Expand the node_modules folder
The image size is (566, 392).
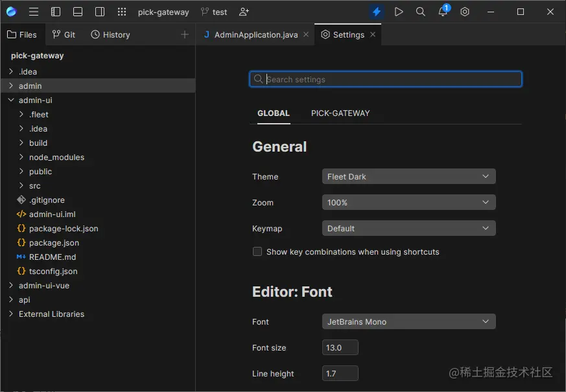click(21, 157)
